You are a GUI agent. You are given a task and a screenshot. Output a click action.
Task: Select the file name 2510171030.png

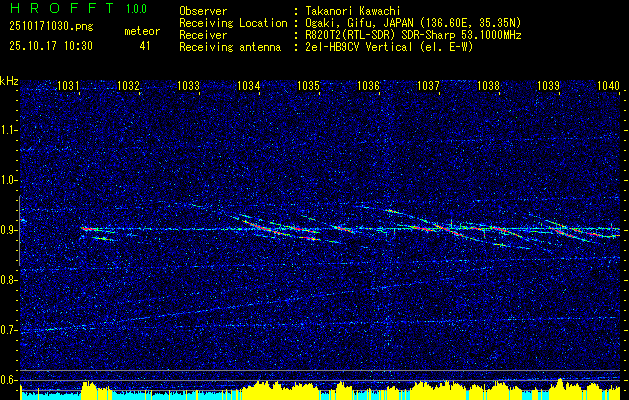click(51, 27)
